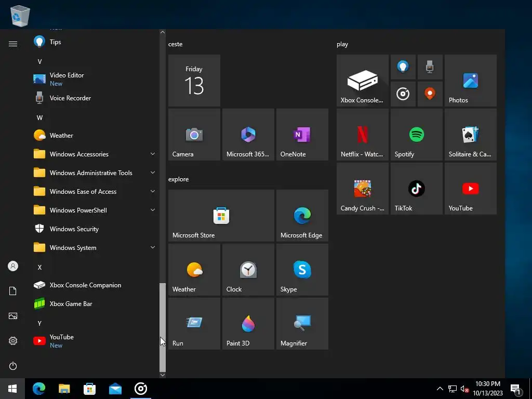Viewport: 532px width, 399px height.
Task: Launch Xbox Console Companion in the app list
Action: (95, 285)
